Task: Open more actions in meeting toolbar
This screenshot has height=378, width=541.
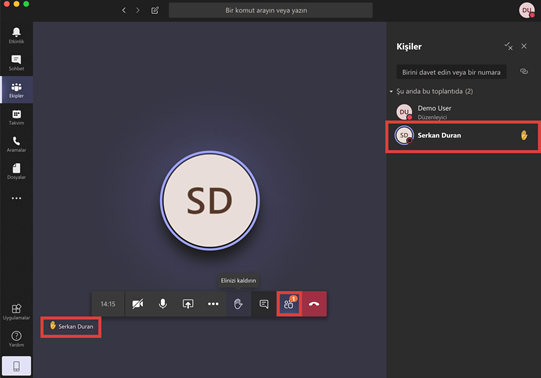Action: coord(213,304)
